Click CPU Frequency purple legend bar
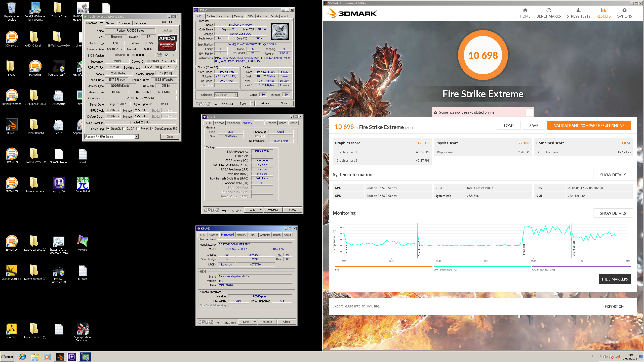The height and width of the screenshot is (362, 644). pos(581,266)
